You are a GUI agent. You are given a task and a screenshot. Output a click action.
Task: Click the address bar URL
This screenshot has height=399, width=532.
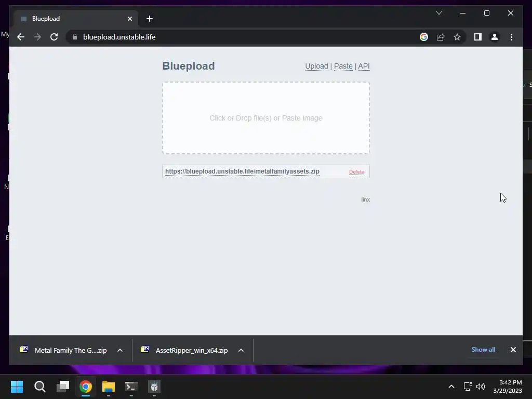tap(119, 37)
